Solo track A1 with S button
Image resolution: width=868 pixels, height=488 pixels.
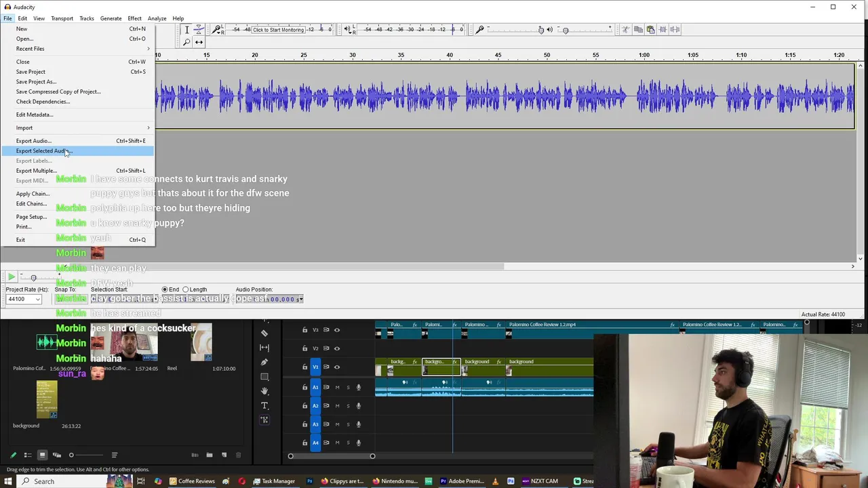pos(348,388)
